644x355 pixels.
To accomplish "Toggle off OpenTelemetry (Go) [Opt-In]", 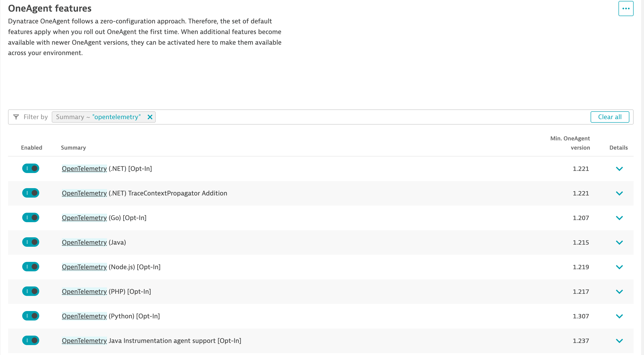I will click(x=31, y=217).
